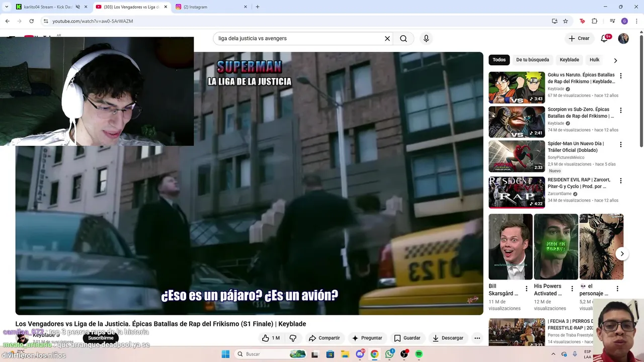The height and width of the screenshot is (362, 644).
Task: Click Guardar to save the video
Action: (x=407, y=338)
